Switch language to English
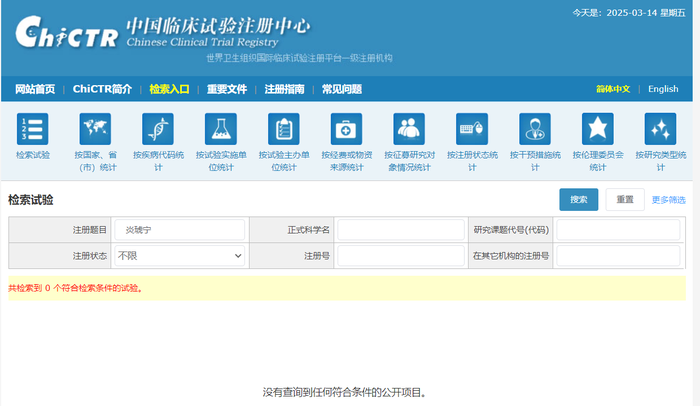 pos(662,89)
